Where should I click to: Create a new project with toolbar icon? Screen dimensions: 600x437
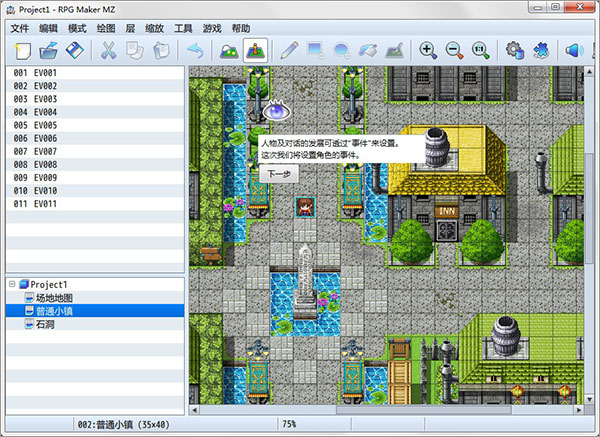(x=22, y=51)
